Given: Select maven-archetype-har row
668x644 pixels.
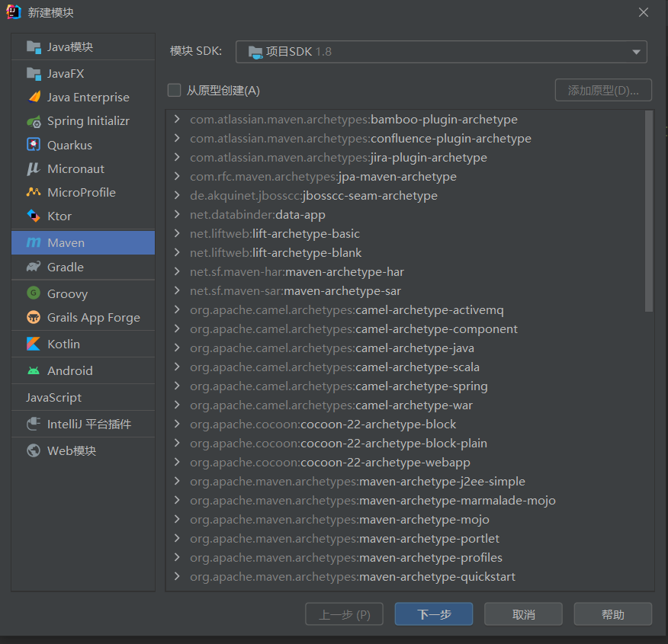Looking at the screenshot, I should click(406, 271).
